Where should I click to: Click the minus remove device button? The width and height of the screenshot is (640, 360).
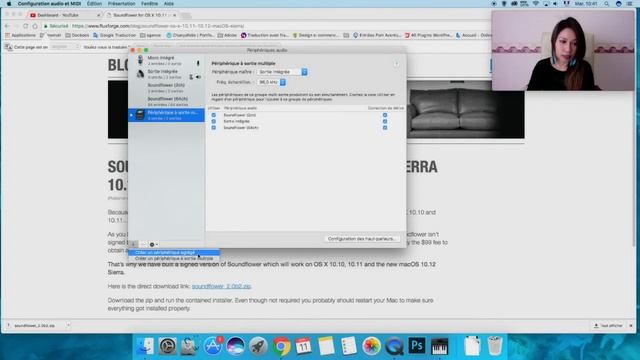(142, 244)
